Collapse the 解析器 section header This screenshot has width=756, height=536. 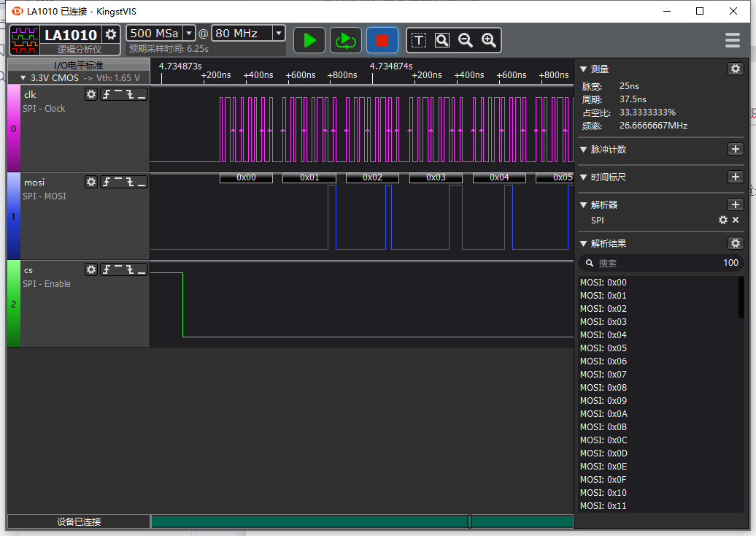[581, 204]
